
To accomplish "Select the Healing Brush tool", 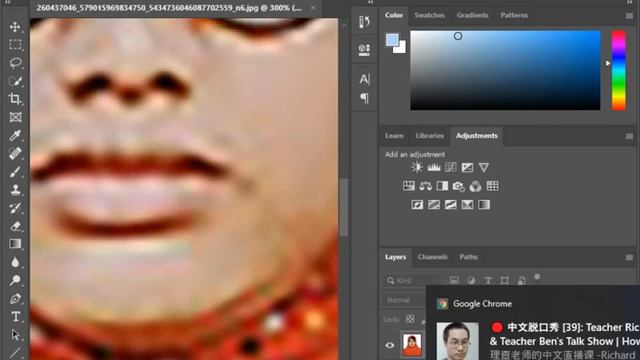I will pyautogui.click(x=15, y=153).
